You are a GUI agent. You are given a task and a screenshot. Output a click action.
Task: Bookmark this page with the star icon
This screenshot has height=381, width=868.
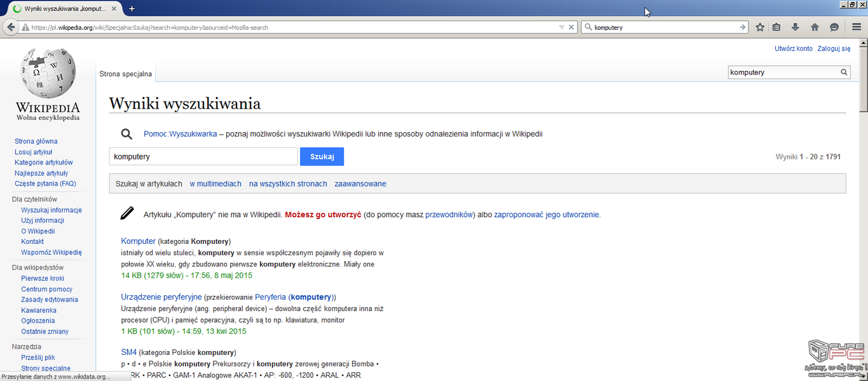point(759,27)
